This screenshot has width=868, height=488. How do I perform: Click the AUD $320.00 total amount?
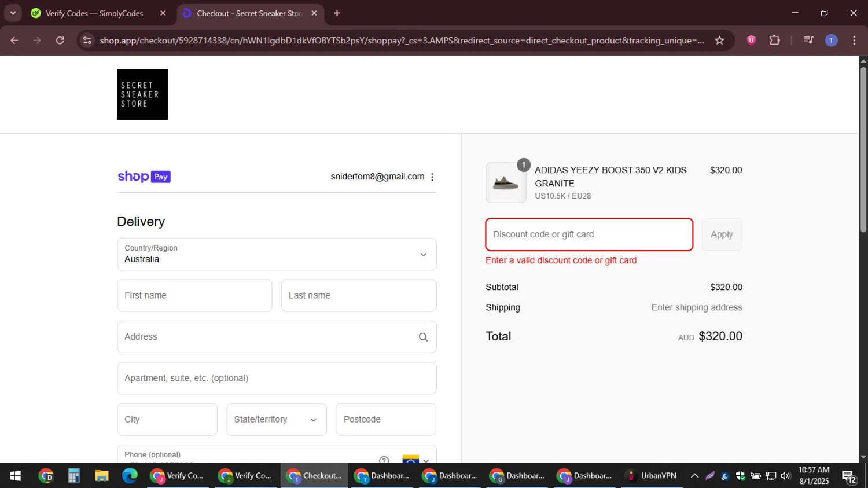(x=710, y=336)
